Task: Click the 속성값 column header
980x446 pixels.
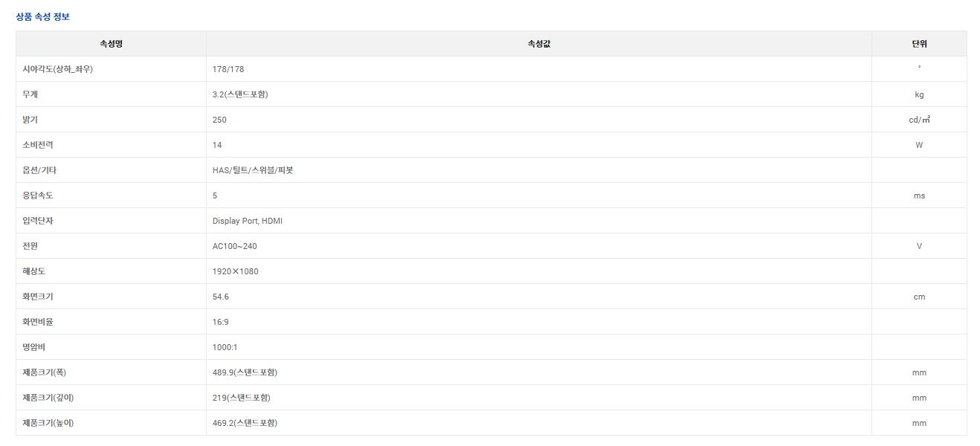Action: [538, 44]
